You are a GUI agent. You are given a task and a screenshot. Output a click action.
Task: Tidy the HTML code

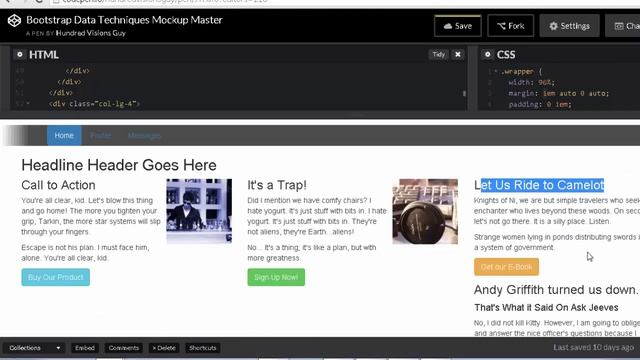(438, 54)
